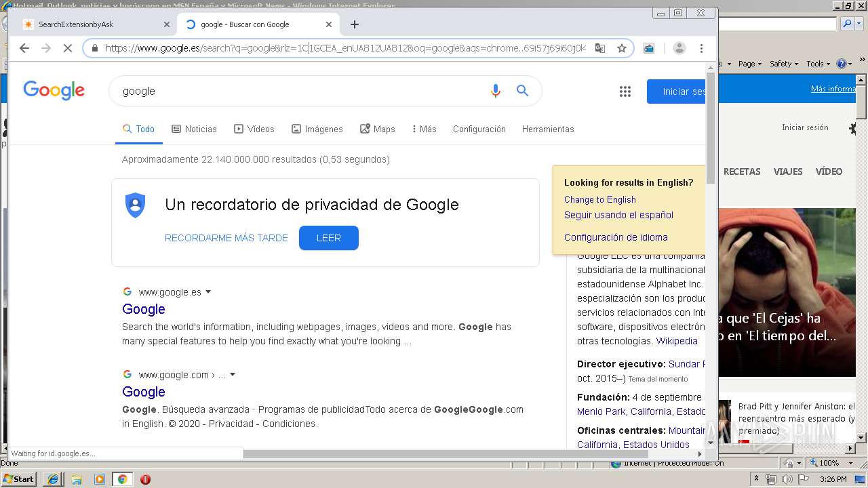Select the Todo search tab
This screenshot has height=488, width=868.
(x=139, y=129)
